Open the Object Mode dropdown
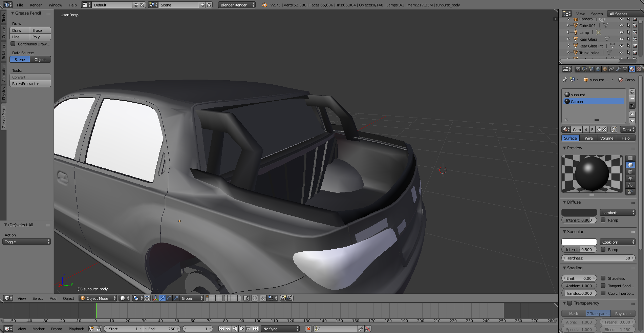644x333 pixels. pos(98,298)
